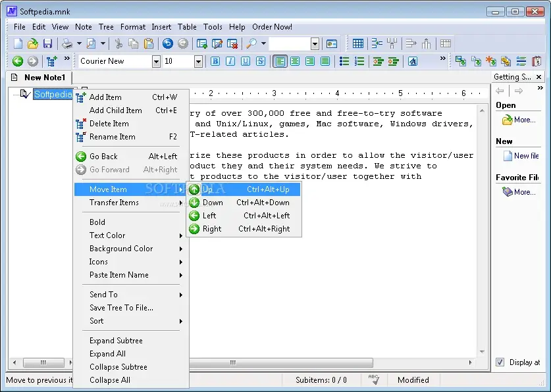Screen dimensions: 551x392
Task: Select Delete Item in context menu
Action: coord(132,124)
